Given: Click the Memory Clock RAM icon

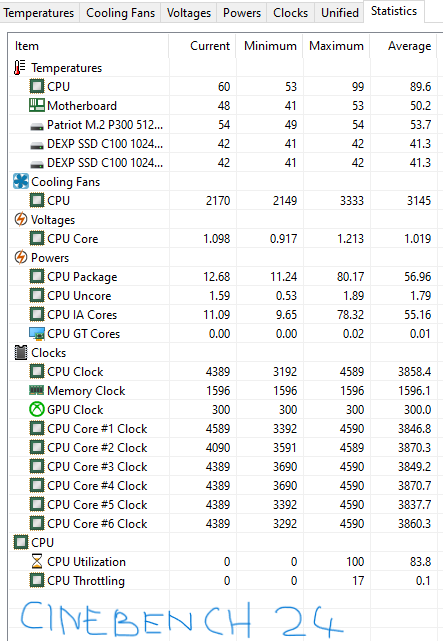Looking at the screenshot, I should 36,390.
